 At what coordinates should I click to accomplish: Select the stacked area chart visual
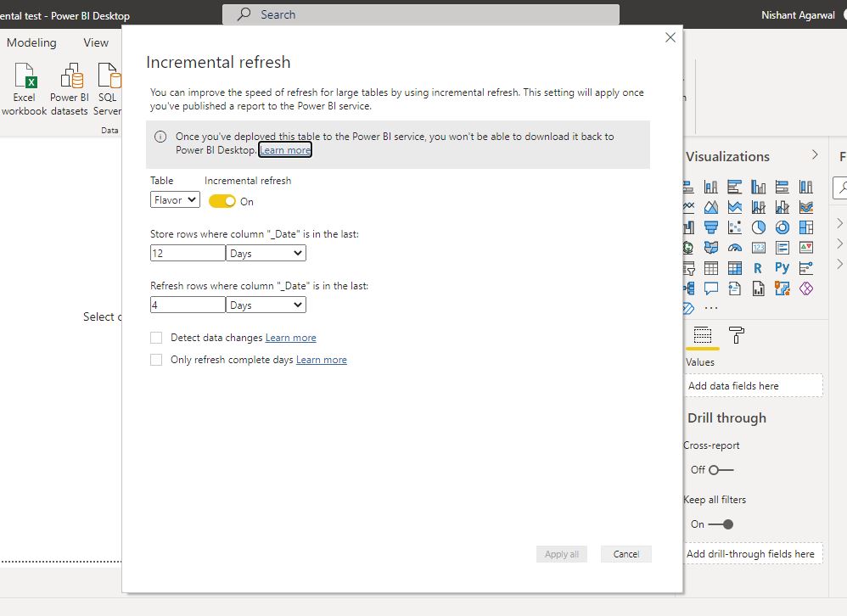(x=735, y=207)
